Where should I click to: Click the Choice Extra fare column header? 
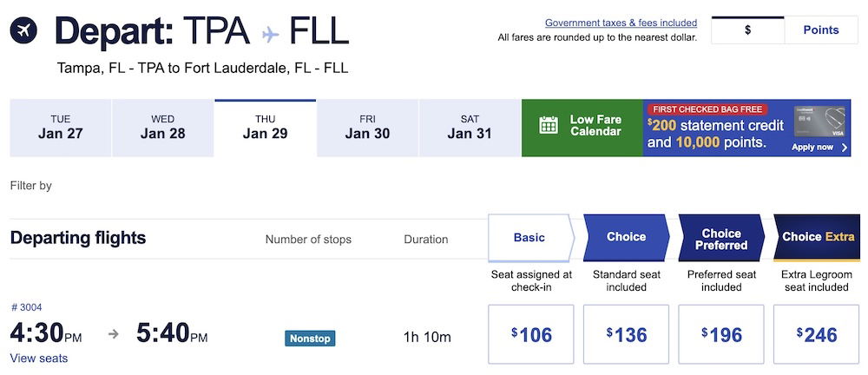(818, 237)
